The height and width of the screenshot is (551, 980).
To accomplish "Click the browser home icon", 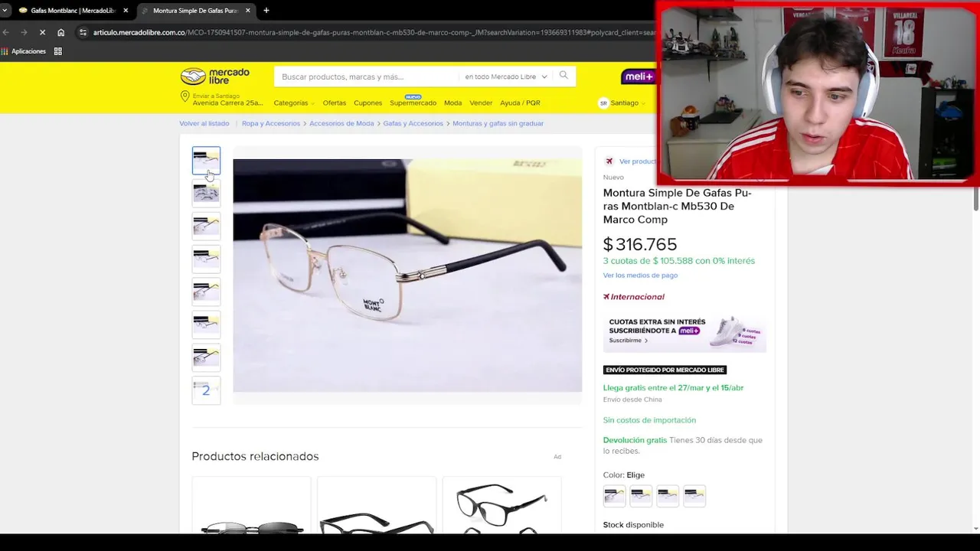I will coord(60,32).
